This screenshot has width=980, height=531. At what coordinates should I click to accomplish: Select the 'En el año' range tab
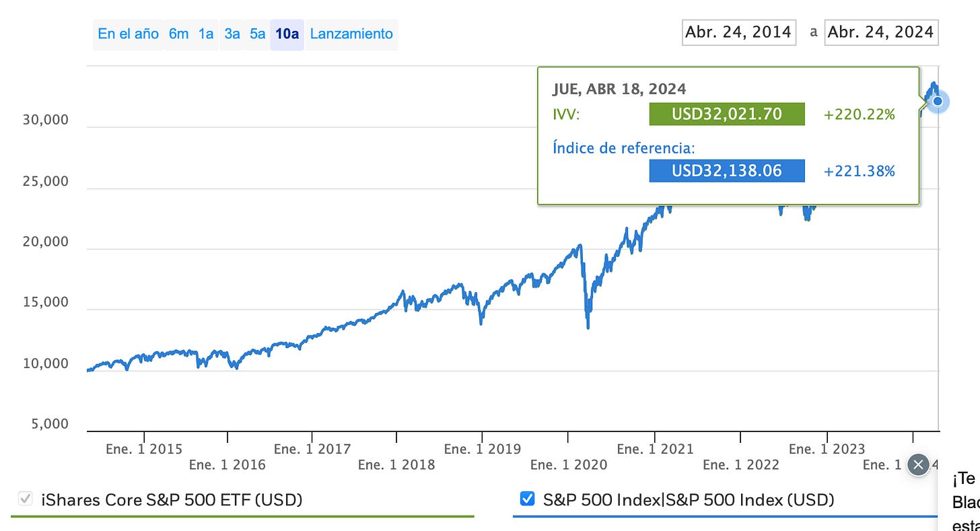coord(128,34)
